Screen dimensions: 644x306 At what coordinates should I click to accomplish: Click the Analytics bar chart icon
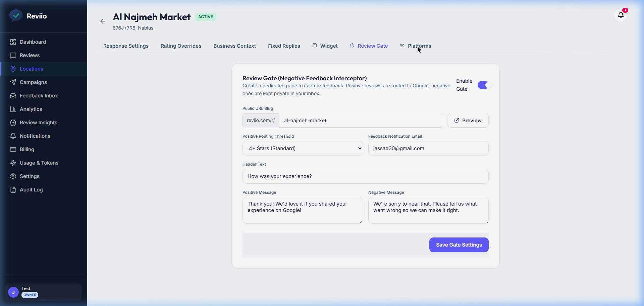pyautogui.click(x=13, y=109)
